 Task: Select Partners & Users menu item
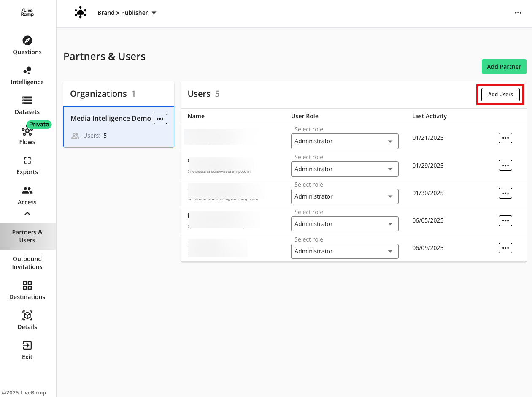pos(27,236)
